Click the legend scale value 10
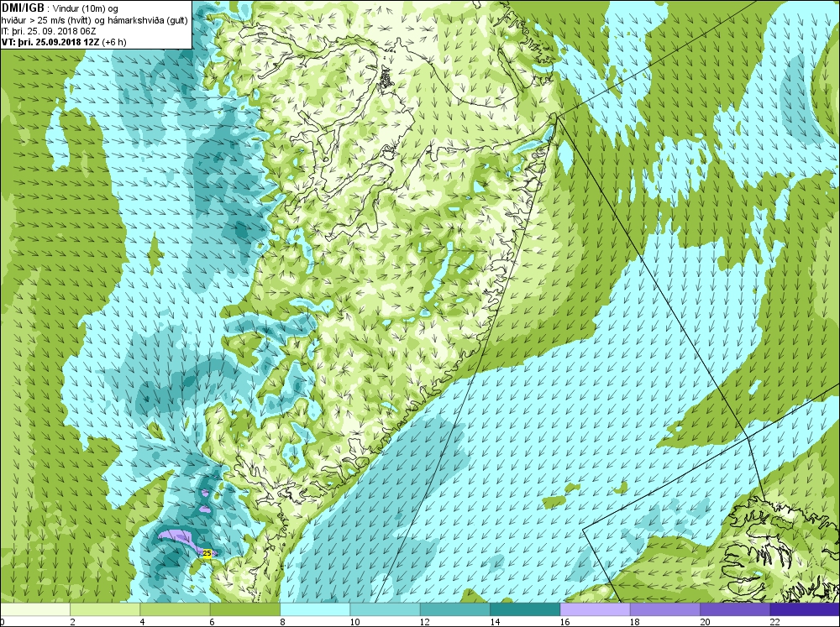Viewport: 840px width, 627px height. point(354,622)
